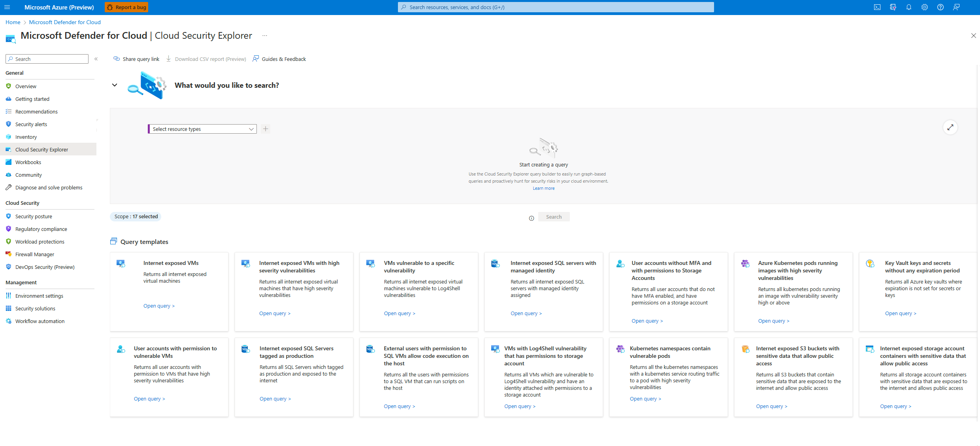Click the Firewall Manager icon
980x446 pixels.
(9, 254)
